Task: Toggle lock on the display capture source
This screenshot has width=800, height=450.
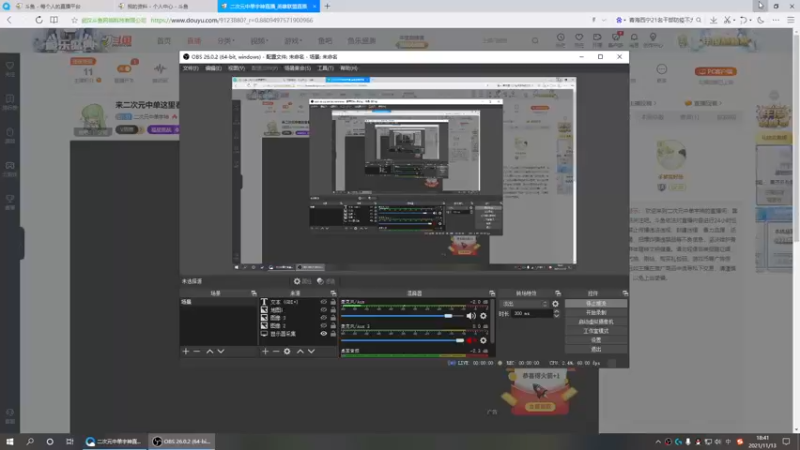Action: (333, 334)
